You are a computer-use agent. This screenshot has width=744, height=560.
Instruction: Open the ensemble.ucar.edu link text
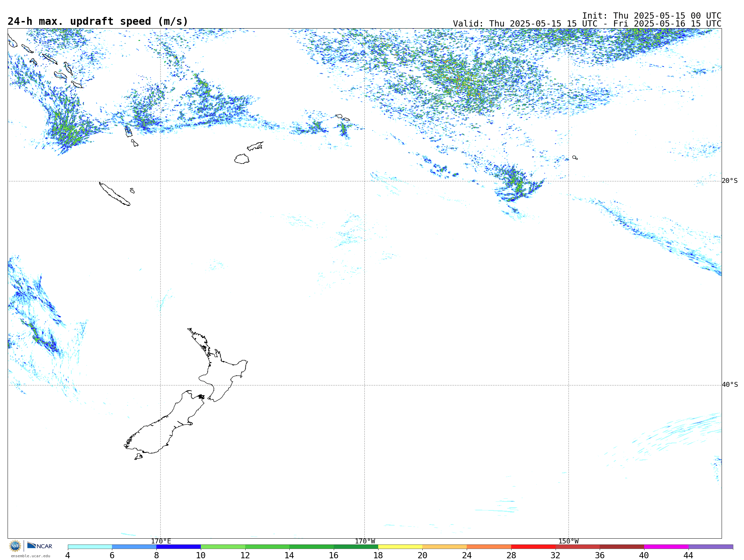point(30,556)
